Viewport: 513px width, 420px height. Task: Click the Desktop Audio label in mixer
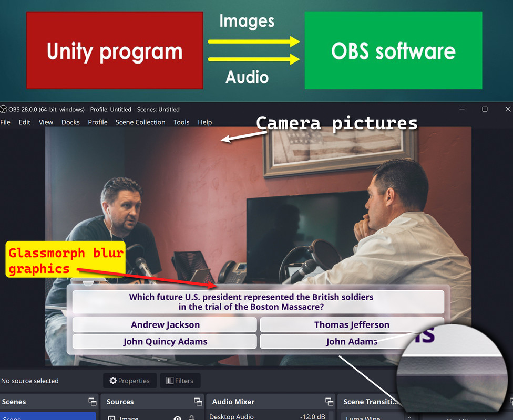click(231, 417)
